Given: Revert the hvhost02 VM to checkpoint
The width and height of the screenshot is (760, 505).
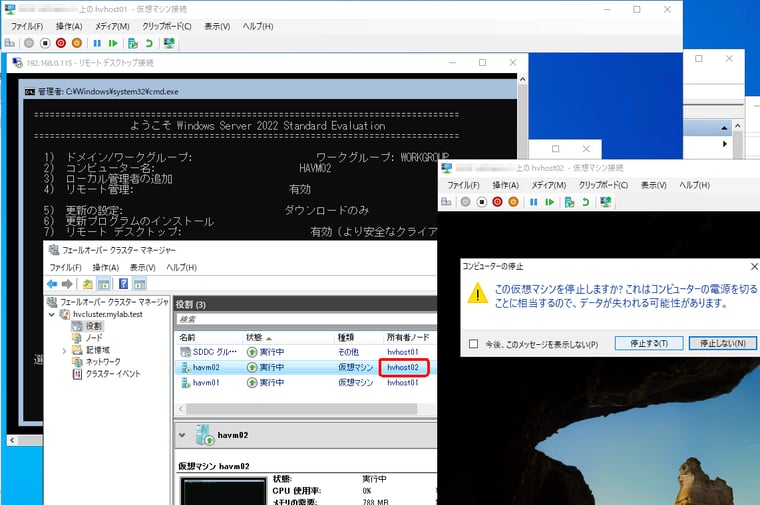Looking at the screenshot, I should [x=586, y=202].
